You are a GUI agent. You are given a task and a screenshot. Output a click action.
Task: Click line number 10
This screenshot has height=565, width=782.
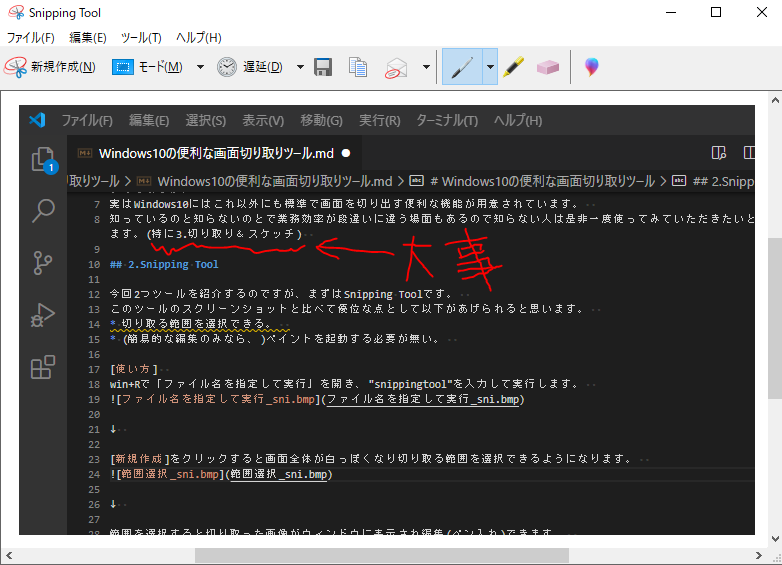(94, 264)
